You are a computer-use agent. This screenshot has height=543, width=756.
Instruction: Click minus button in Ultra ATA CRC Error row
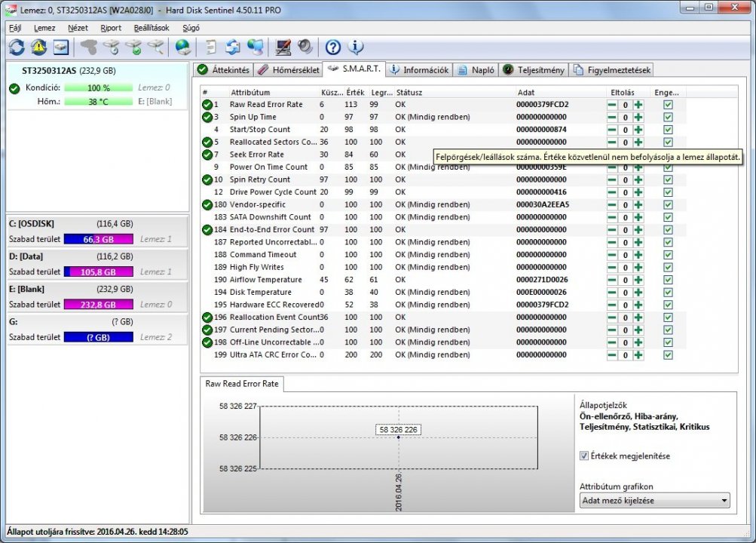612,355
